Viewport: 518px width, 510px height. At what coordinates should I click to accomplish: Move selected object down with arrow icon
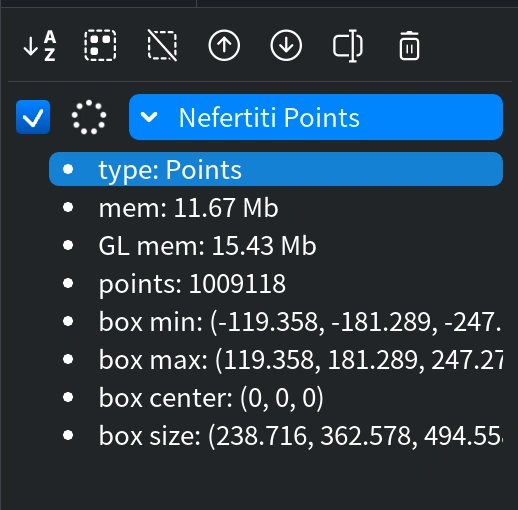[286, 45]
